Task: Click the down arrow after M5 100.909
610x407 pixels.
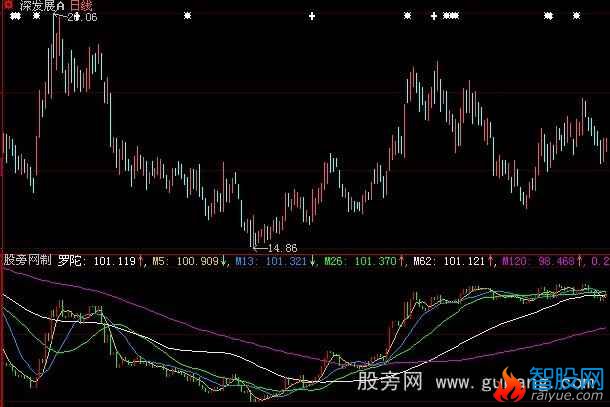Action: tap(224, 260)
